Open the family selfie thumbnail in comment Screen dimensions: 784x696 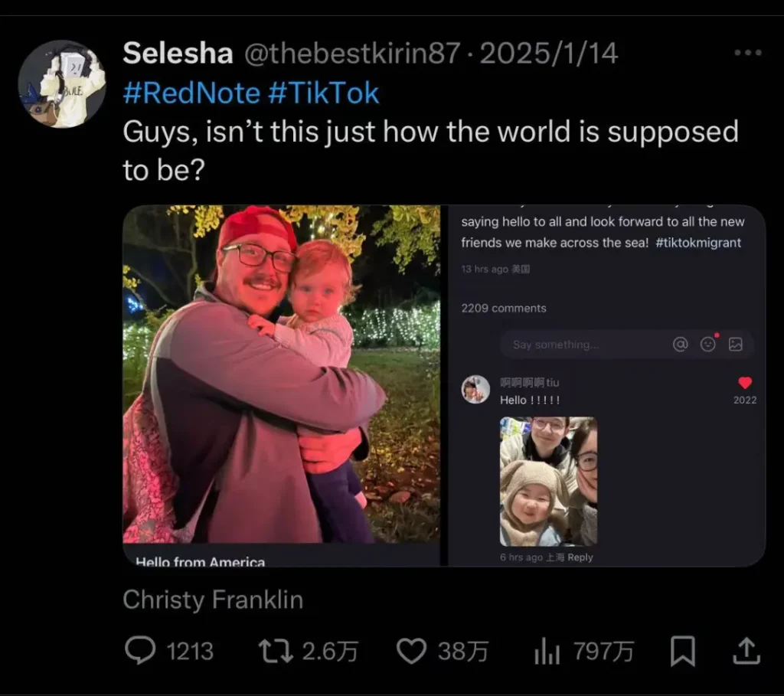tap(548, 481)
